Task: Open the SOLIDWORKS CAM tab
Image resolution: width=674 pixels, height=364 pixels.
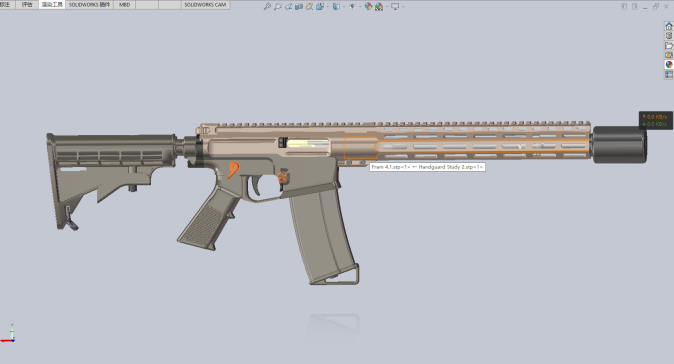Action: 205,5
